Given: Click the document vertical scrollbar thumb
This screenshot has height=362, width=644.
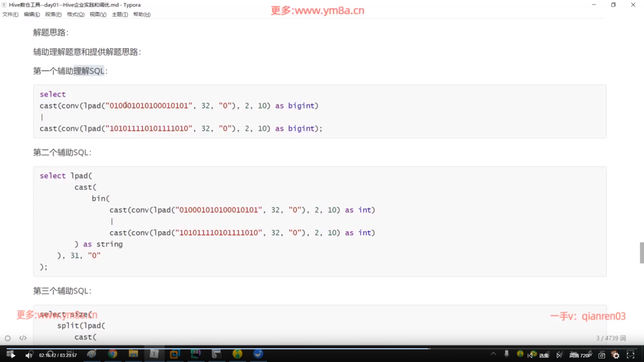Looking at the screenshot, I should 642,253.
